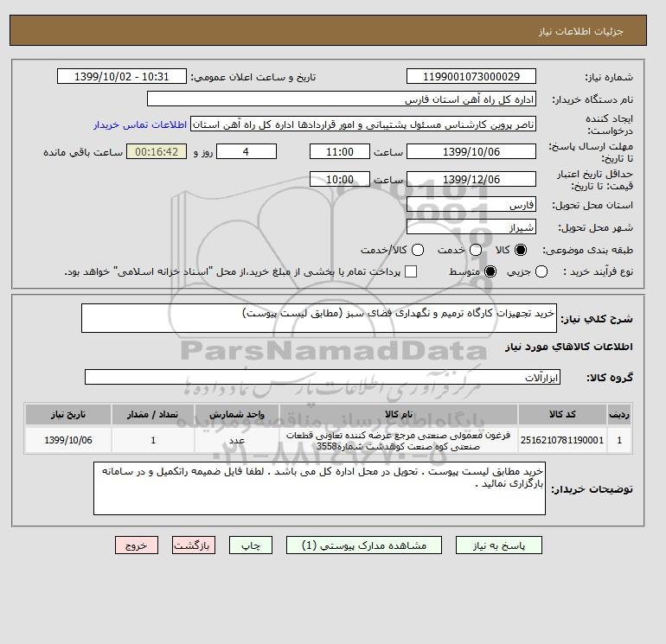
Task: Click the بازگشت back button
Action: 194,545
